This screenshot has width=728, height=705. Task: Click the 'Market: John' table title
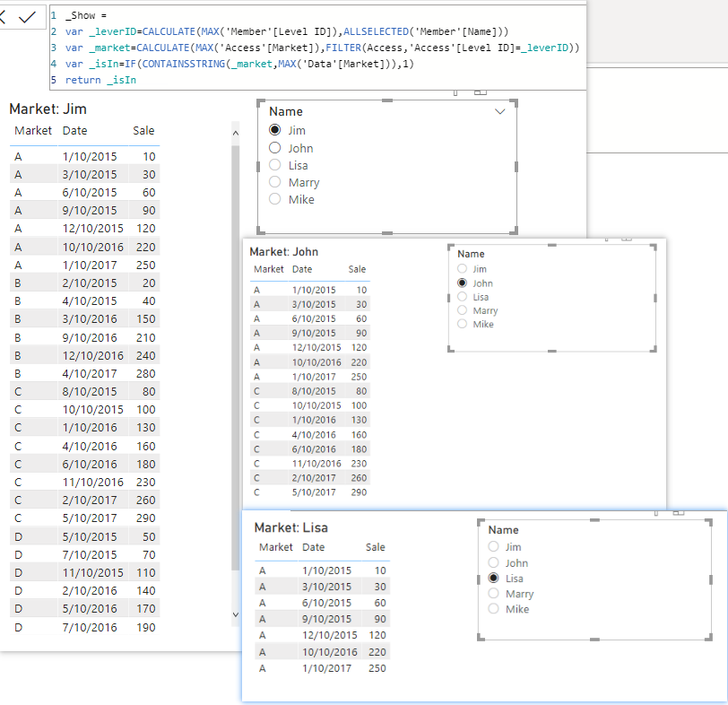[x=283, y=252]
